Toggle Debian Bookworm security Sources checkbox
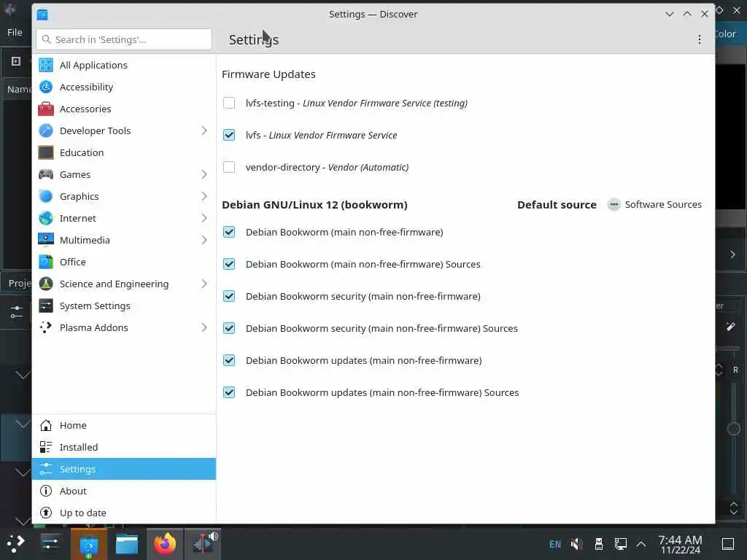747x560 pixels. point(229,329)
